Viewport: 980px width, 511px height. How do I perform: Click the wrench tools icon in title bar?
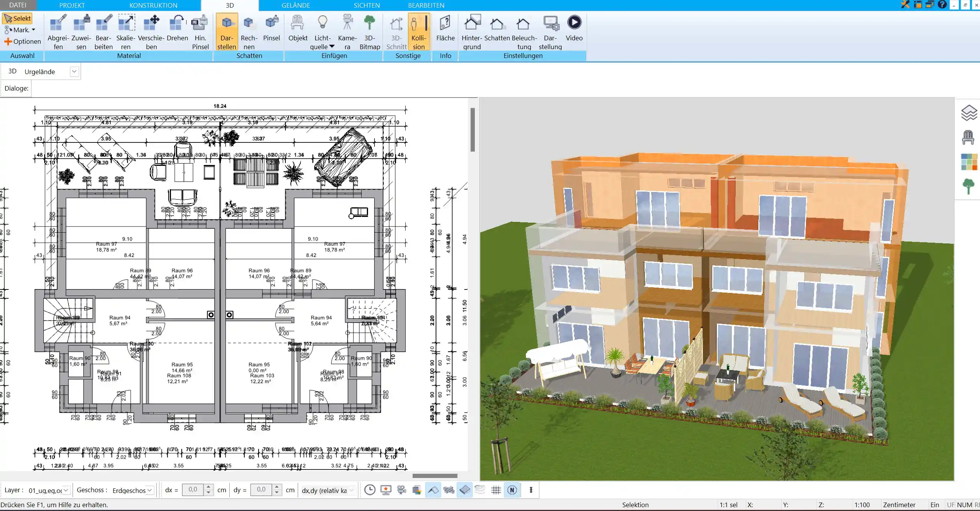point(905,5)
